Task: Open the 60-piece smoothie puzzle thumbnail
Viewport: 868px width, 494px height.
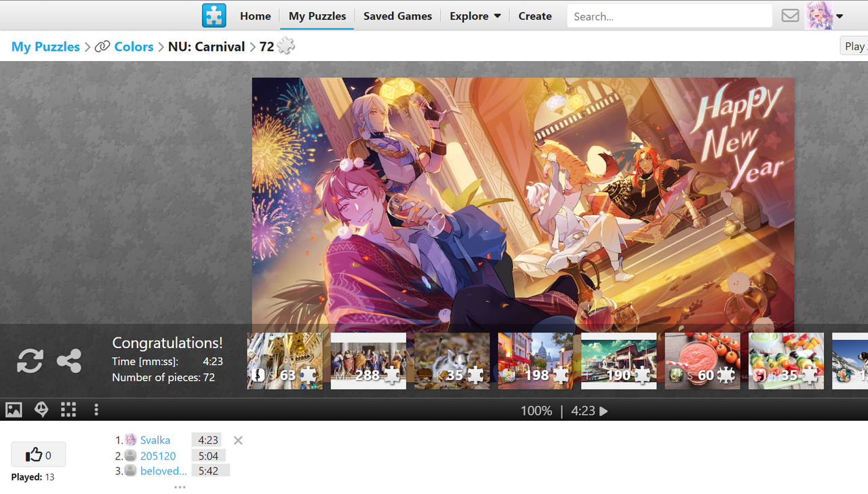Action: click(x=703, y=361)
